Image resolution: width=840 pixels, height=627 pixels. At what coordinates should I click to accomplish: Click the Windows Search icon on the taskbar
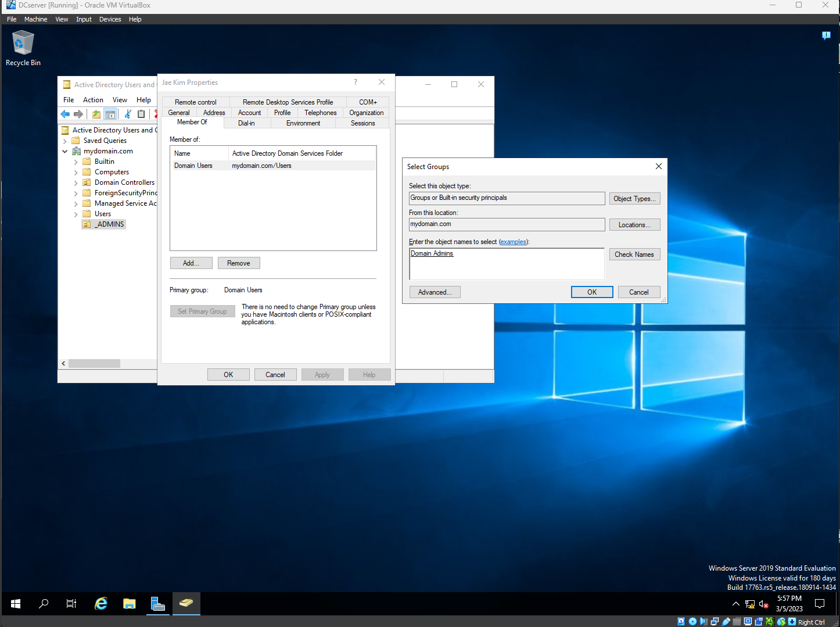click(44, 604)
